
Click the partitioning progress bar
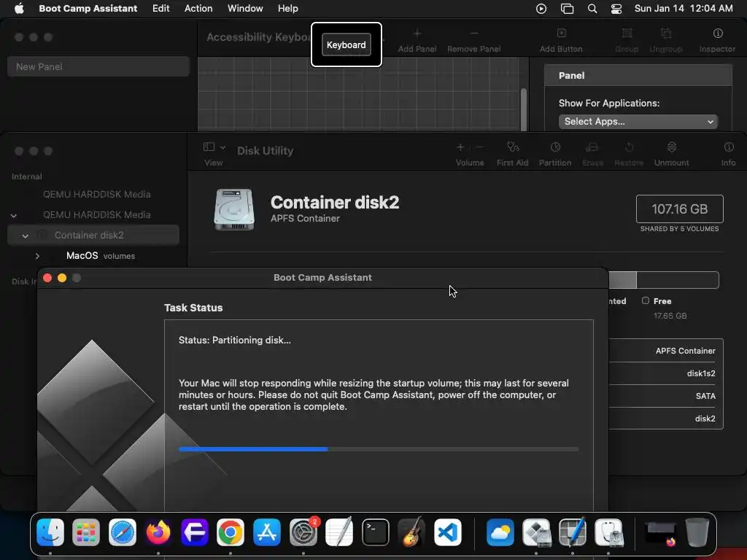tap(379, 449)
